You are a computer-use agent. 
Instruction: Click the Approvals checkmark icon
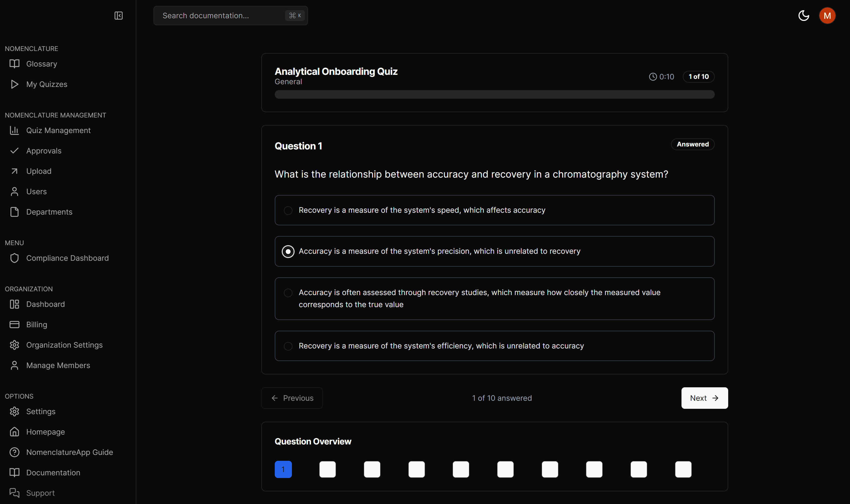point(14,151)
